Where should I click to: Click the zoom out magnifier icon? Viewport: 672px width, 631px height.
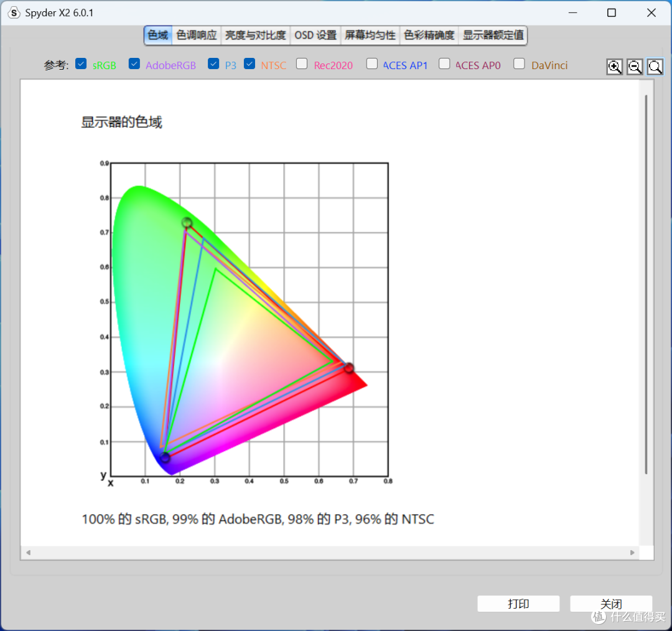[x=635, y=67]
